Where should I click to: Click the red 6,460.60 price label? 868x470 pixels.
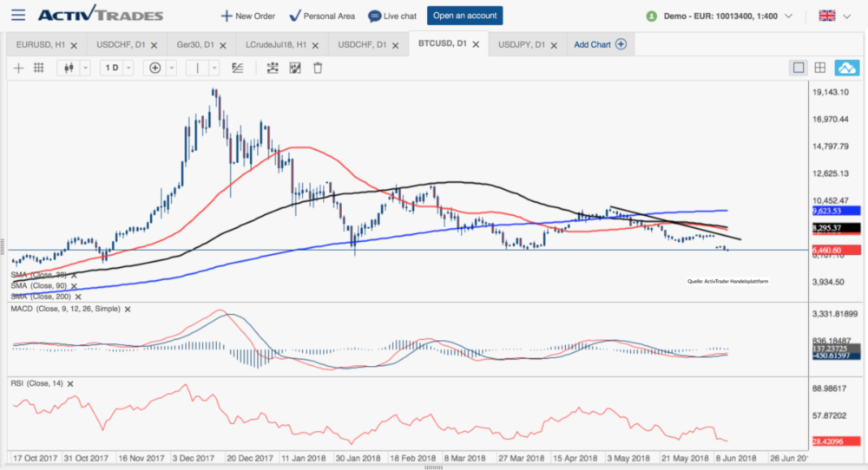tap(836, 251)
